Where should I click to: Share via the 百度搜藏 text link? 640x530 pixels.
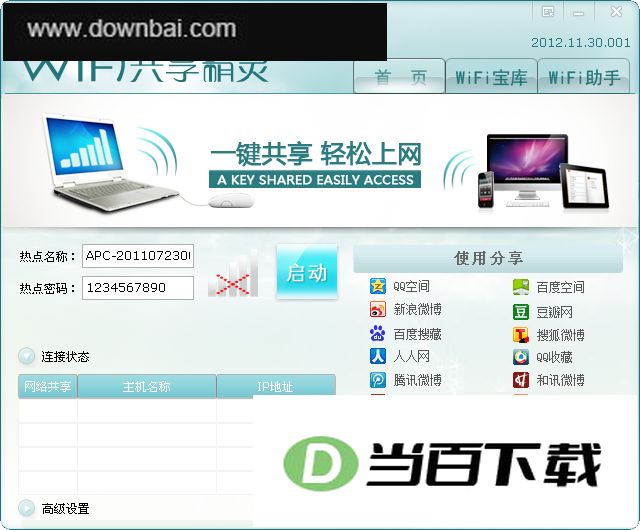pyautogui.click(x=418, y=334)
